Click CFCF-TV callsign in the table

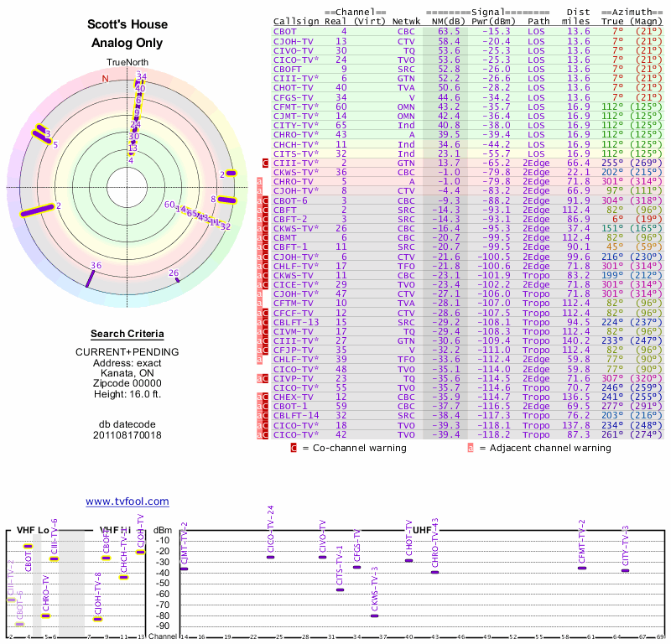(293, 314)
